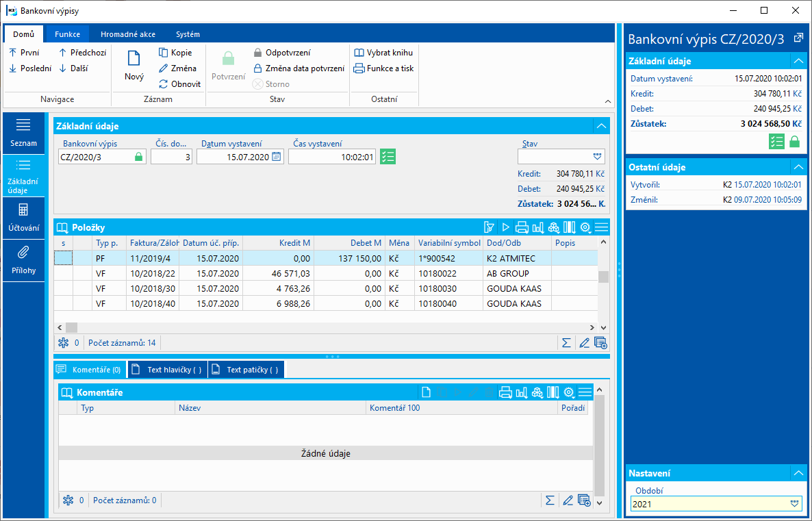
Task: Click Kopie to copy the record
Action: [175, 52]
